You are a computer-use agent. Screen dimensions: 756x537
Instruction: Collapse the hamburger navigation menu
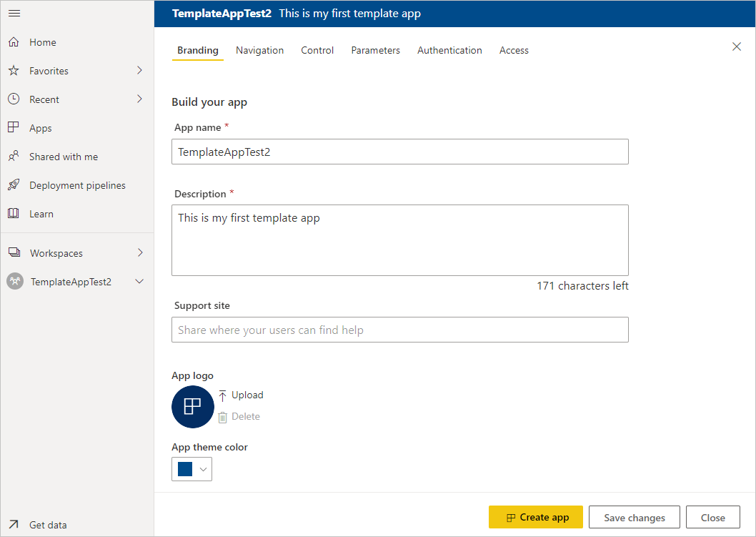[14, 14]
